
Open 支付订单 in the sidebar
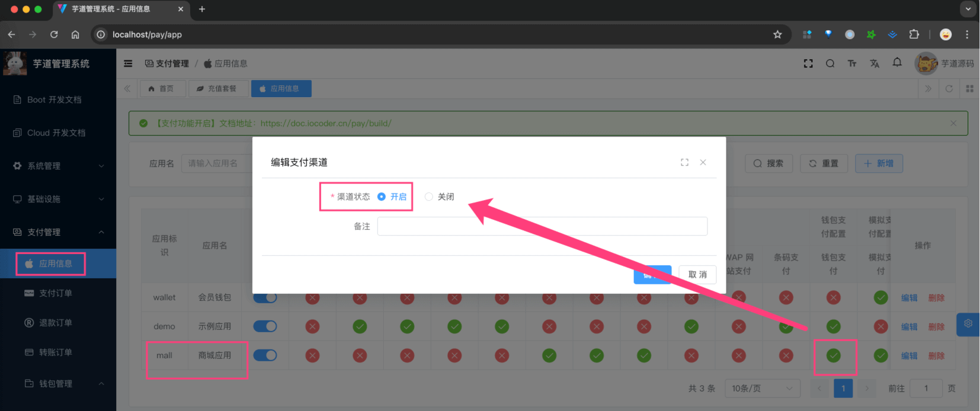(x=55, y=293)
